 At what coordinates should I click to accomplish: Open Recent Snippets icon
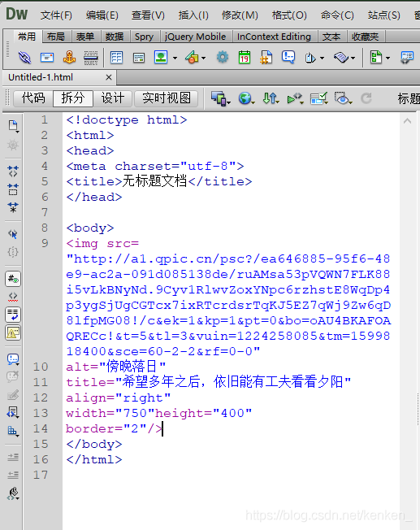(x=13, y=412)
